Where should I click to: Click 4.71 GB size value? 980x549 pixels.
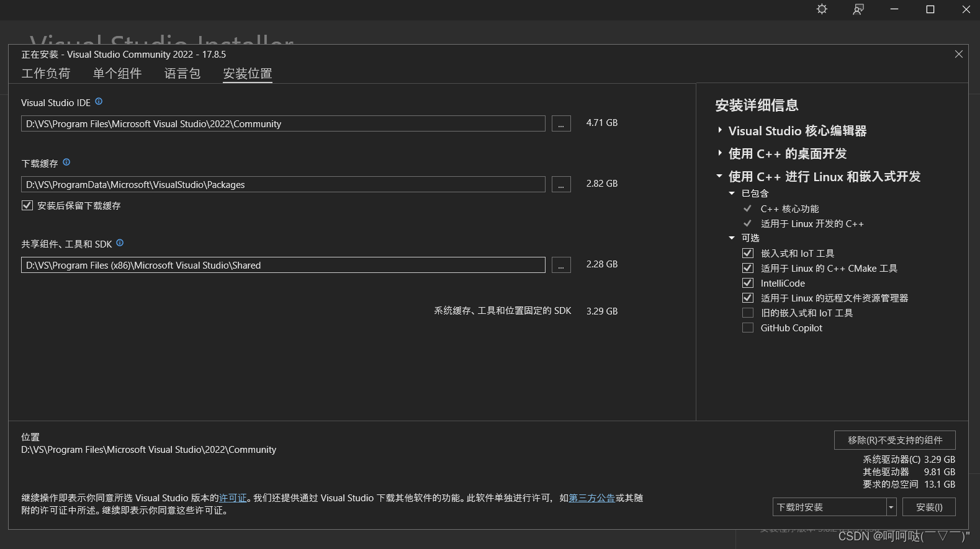602,123
